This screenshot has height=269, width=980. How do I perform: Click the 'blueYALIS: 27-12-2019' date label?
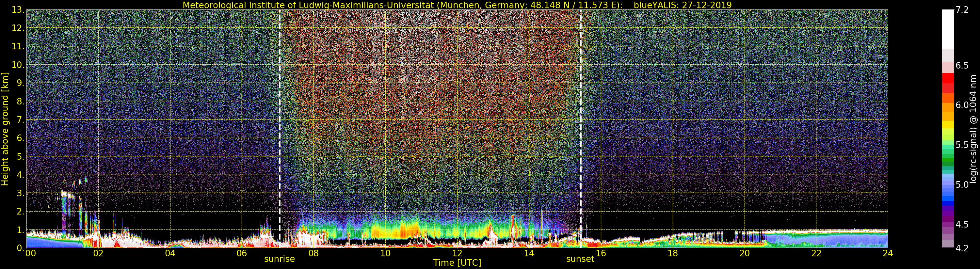click(x=683, y=5)
